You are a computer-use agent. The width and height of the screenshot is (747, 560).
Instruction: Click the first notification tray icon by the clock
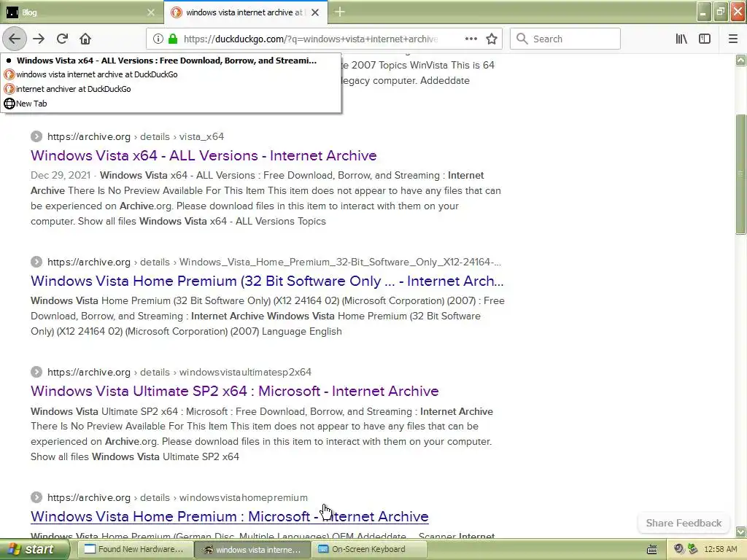[x=679, y=549]
